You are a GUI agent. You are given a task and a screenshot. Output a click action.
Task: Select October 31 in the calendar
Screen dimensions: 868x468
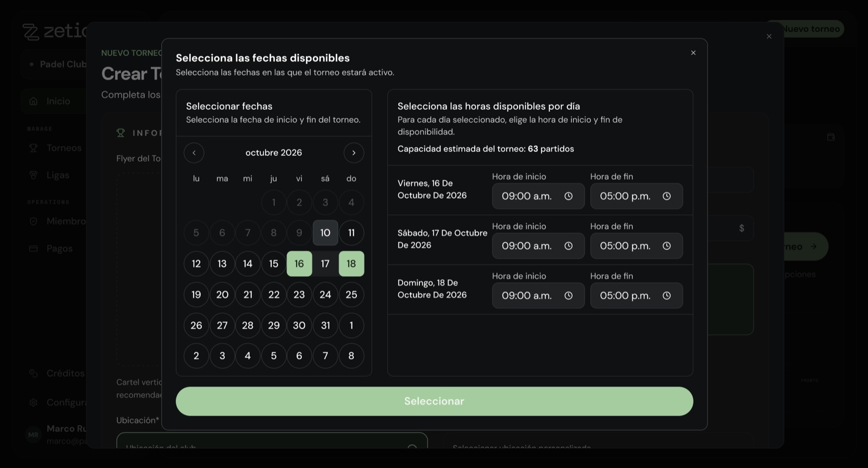[x=325, y=325]
